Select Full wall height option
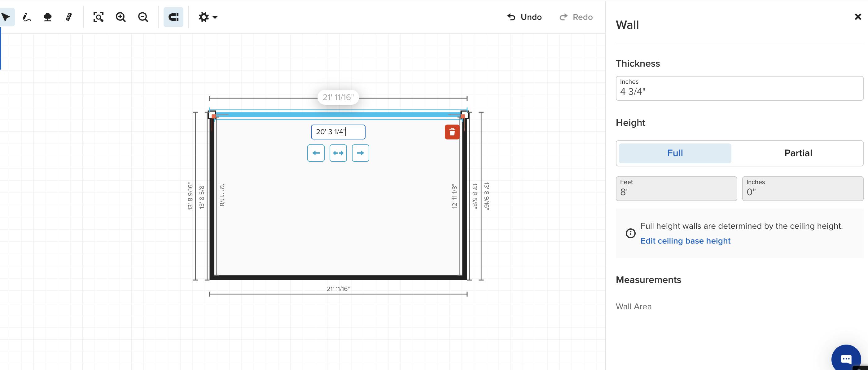The width and height of the screenshot is (868, 370). pyautogui.click(x=675, y=153)
